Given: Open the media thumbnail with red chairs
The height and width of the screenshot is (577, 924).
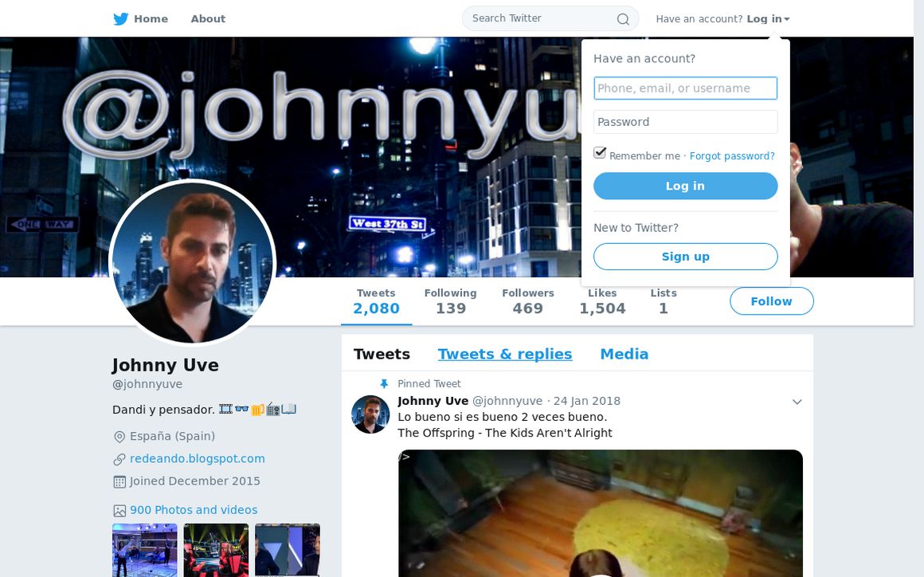Looking at the screenshot, I should coord(217,550).
